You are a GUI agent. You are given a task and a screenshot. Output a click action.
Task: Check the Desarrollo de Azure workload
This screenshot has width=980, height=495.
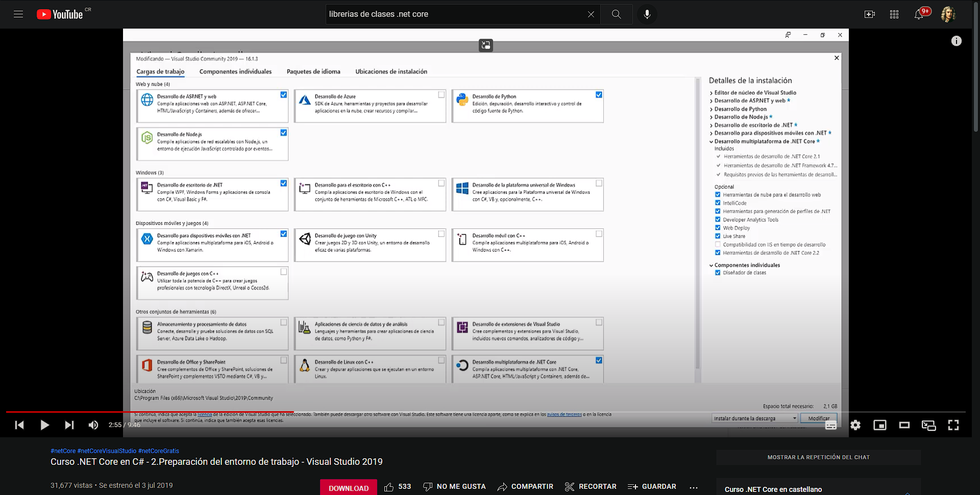pos(442,95)
